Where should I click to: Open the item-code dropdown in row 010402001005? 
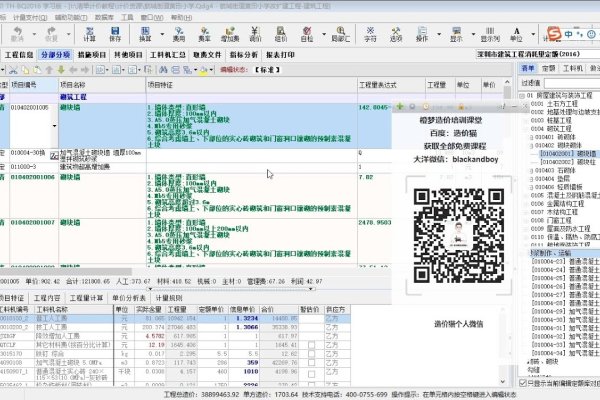tap(54, 126)
